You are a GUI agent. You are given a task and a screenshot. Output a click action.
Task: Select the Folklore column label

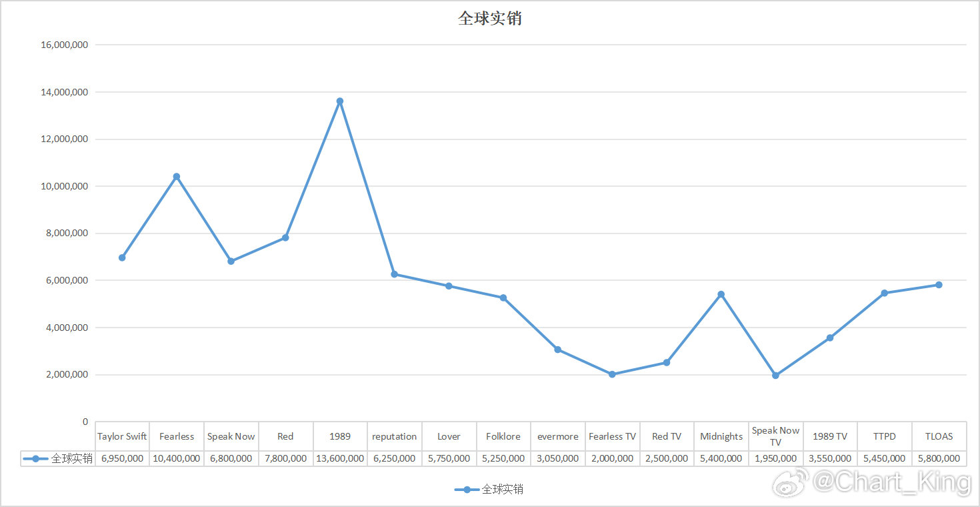tap(503, 436)
